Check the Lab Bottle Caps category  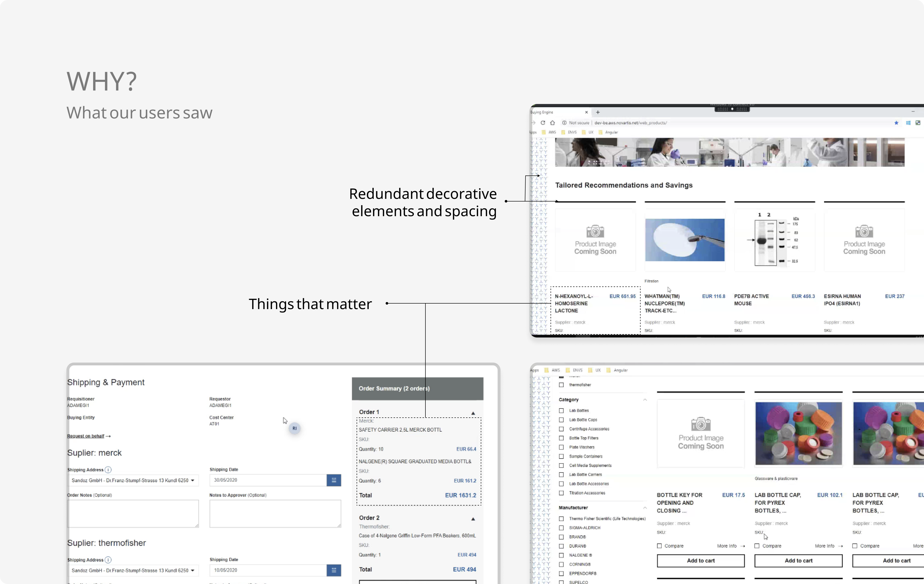(x=561, y=420)
